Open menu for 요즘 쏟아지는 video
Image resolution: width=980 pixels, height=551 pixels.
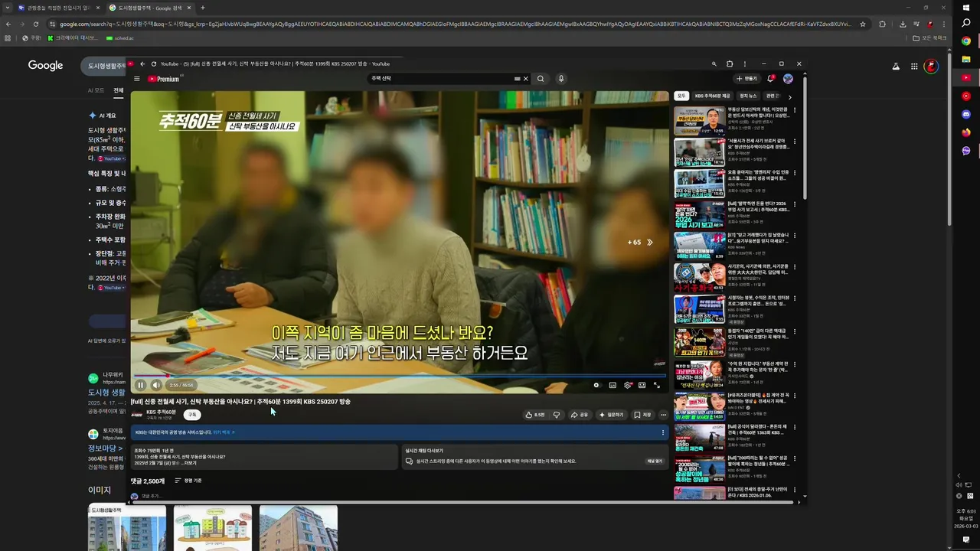[x=794, y=173]
